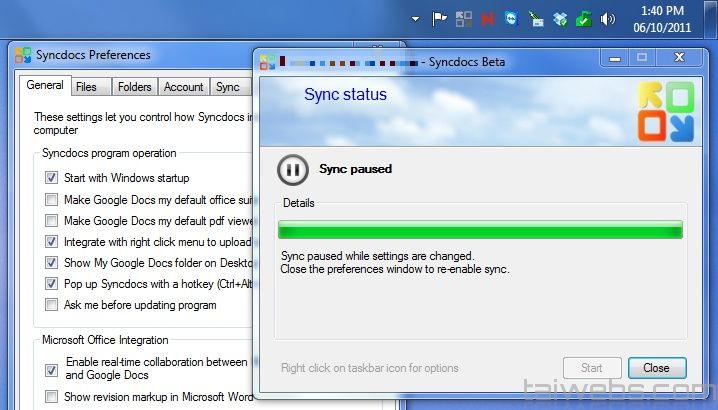Click the Syncdocs logo in Sync status header
Viewport: 718px width, 410px height.
point(665,111)
